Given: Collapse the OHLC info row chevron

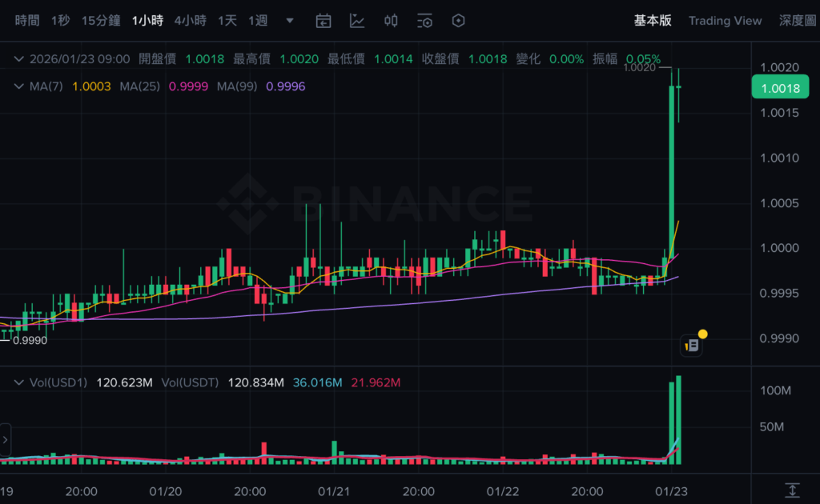Looking at the screenshot, I should 18,59.
